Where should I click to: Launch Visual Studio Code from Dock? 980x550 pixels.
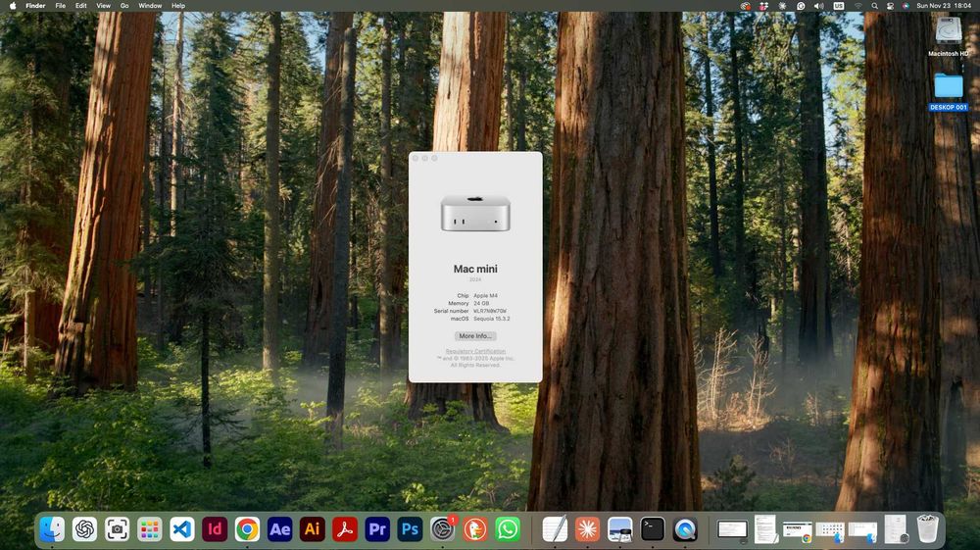click(x=182, y=529)
